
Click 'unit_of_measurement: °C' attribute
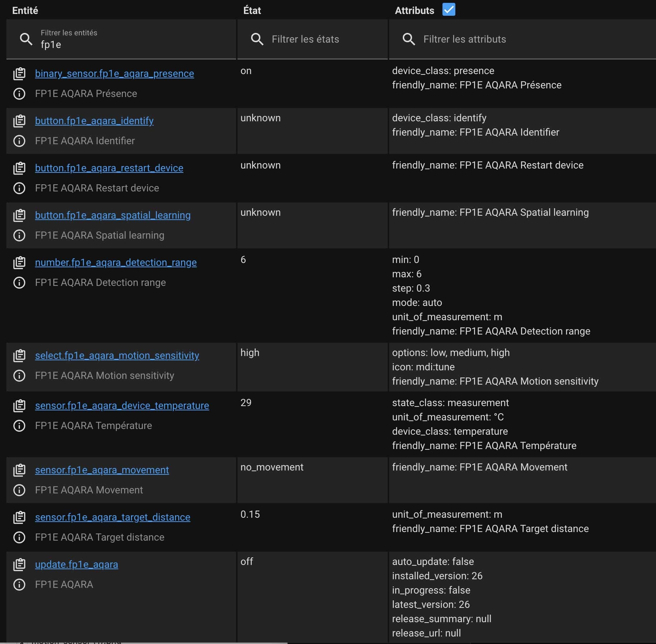coord(448,417)
